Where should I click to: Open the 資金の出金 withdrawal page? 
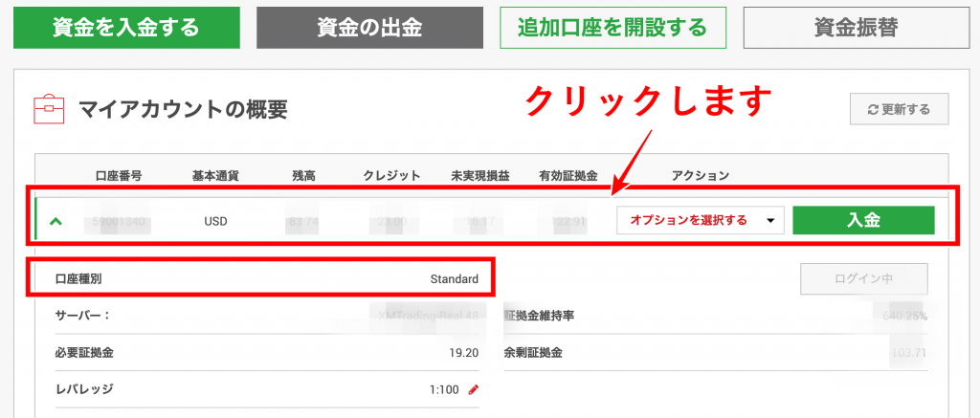tap(368, 27)
